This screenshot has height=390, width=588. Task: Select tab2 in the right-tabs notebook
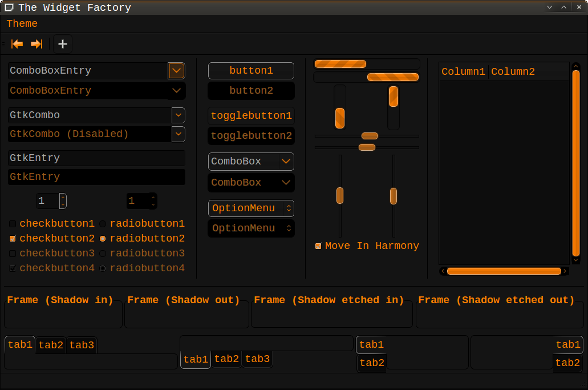[x=567, y=363]
